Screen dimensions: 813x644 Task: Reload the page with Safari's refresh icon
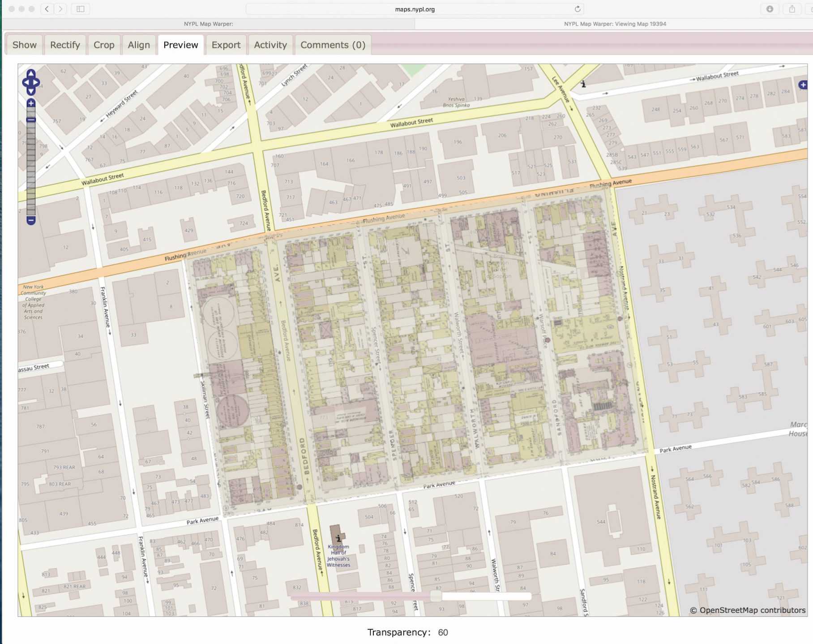577,9
